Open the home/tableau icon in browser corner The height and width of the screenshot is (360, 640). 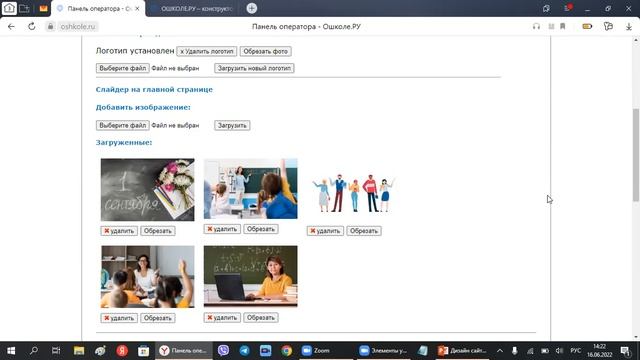9,8
